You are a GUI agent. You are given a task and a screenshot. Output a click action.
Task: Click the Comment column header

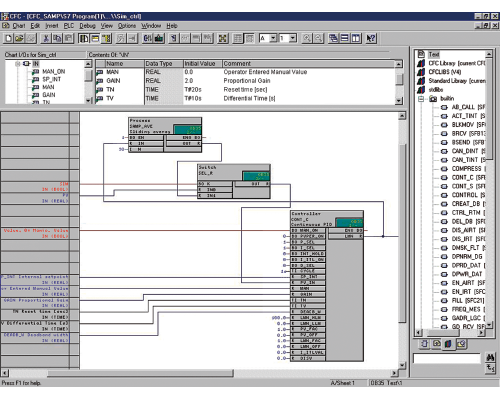309,63
